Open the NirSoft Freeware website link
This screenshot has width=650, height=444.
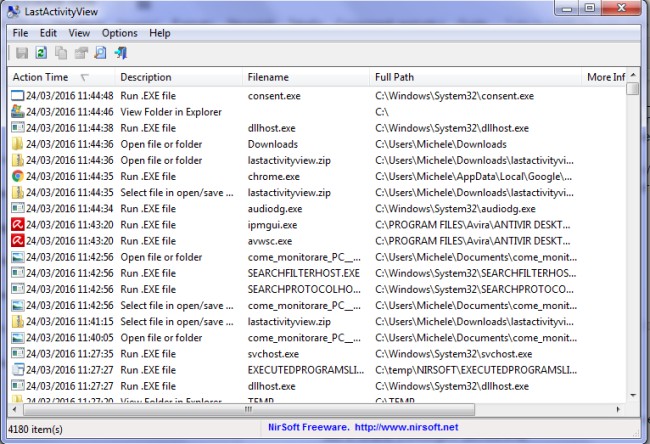click(x=363, y=427)
